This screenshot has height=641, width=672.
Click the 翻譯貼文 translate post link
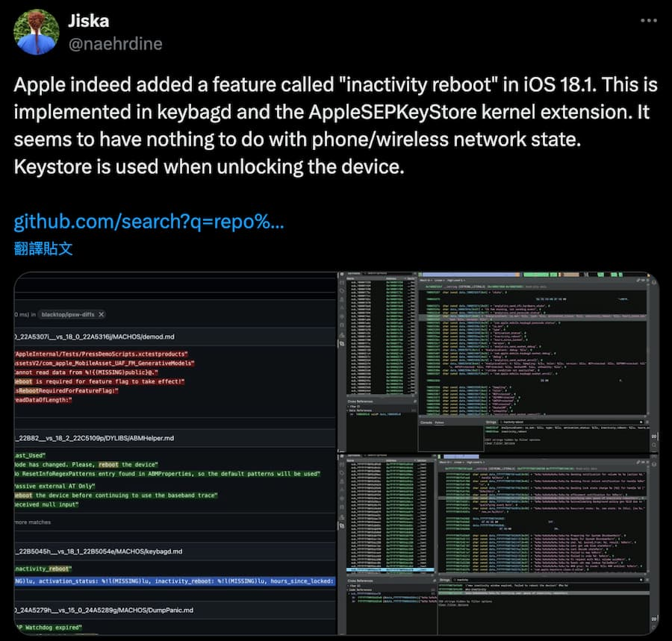coord(43,248)
